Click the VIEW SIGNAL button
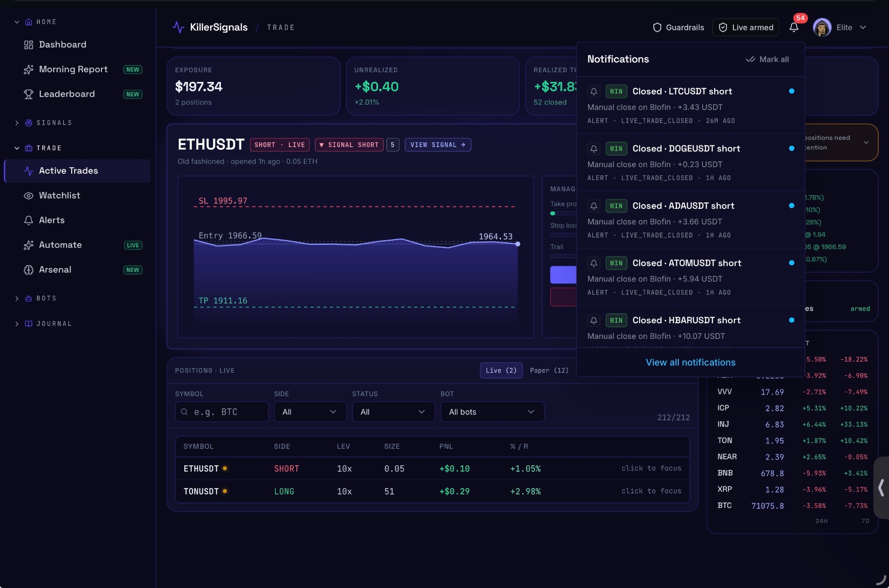 pyautogui.click(x=438, y=145)
